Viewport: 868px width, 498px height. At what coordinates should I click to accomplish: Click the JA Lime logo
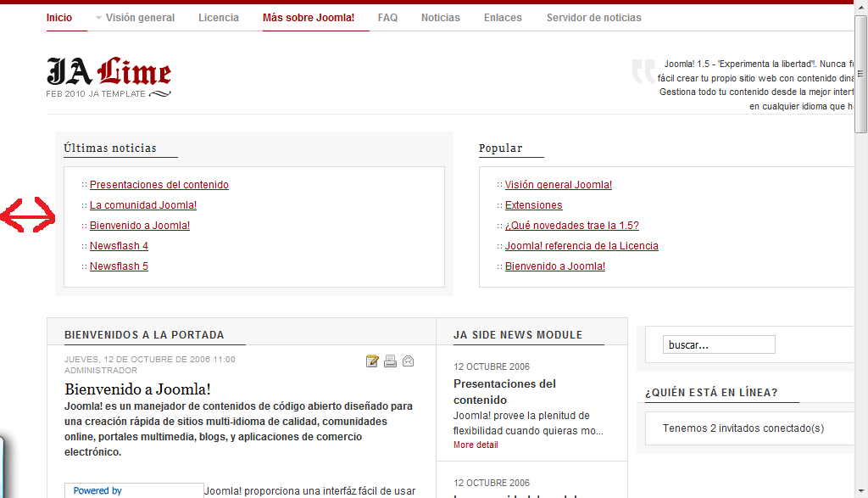[109, 77]
